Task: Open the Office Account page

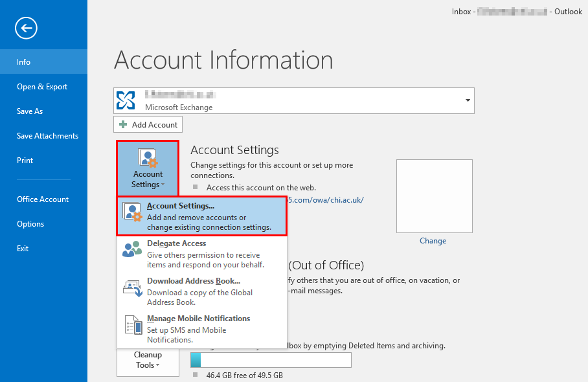Action: point(43,199)
